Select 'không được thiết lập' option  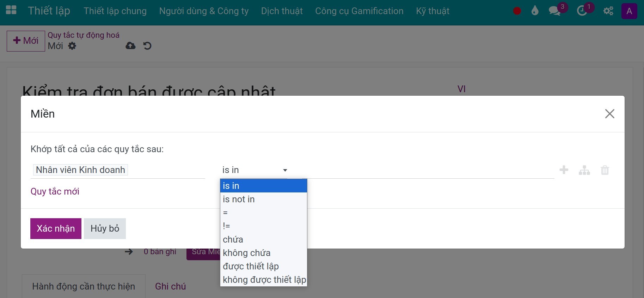point(264,280)
